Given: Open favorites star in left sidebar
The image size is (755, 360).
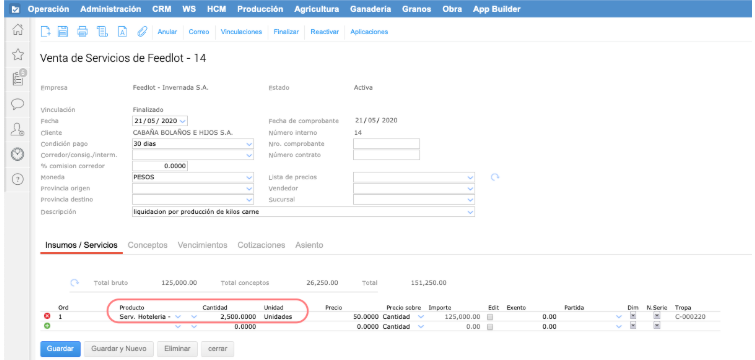Looking at the screenshot, I should (x=18, y=54).
